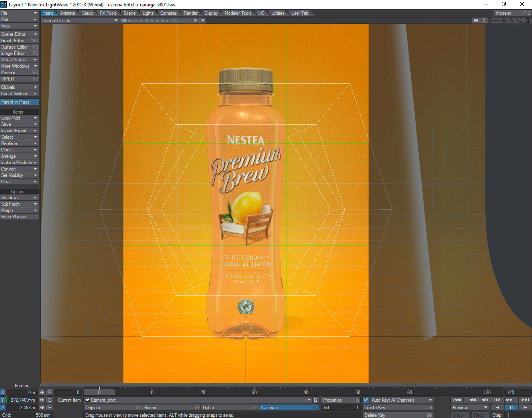Viewport: 532px width, 418px height.
Task: Step forward one frame
Action: (x=498, y=400)
